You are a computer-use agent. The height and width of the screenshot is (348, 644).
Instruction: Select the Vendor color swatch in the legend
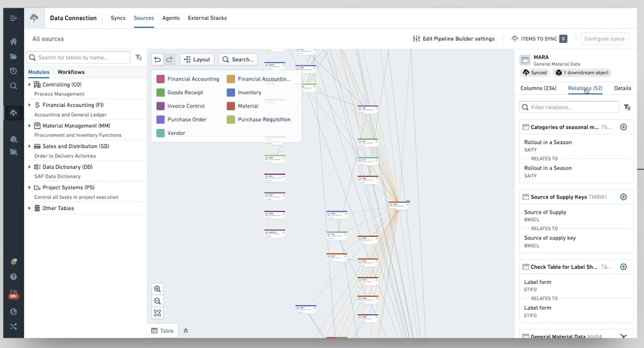pos(160,132)
